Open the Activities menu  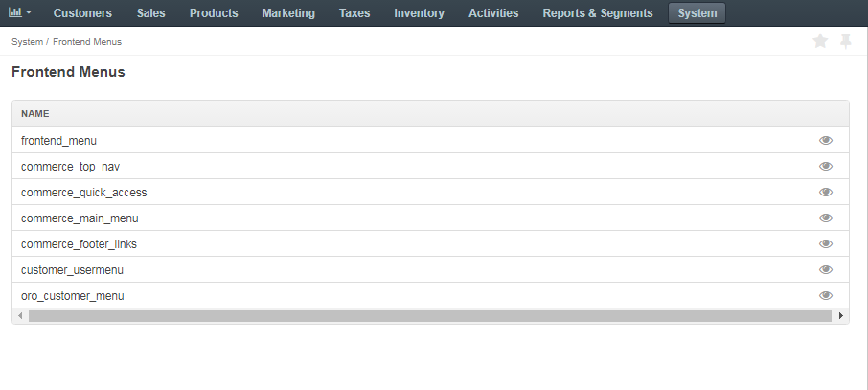[x=493, y=13]
